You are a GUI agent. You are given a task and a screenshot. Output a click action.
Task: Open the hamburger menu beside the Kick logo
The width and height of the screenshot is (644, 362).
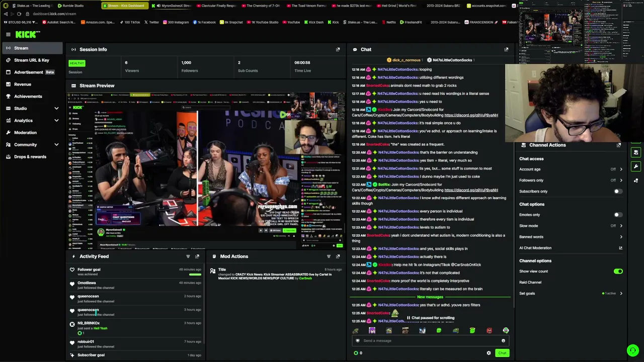coord(8,34)
